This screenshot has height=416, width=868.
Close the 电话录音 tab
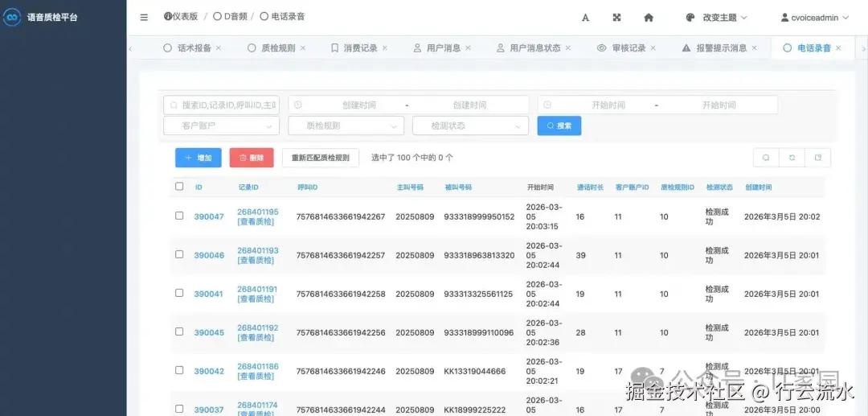tap(838, 48)
